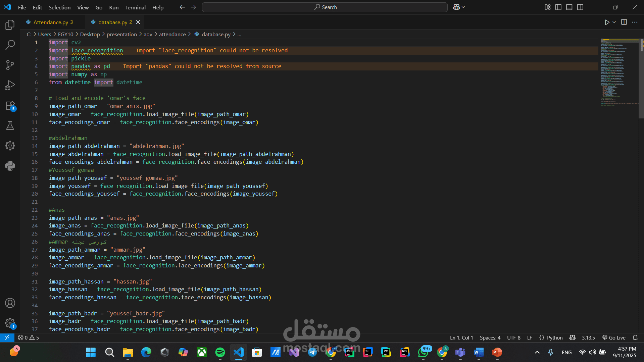The image size is (644, 362).
Task: Click the minimap code overview
Action: pos(620,72)
